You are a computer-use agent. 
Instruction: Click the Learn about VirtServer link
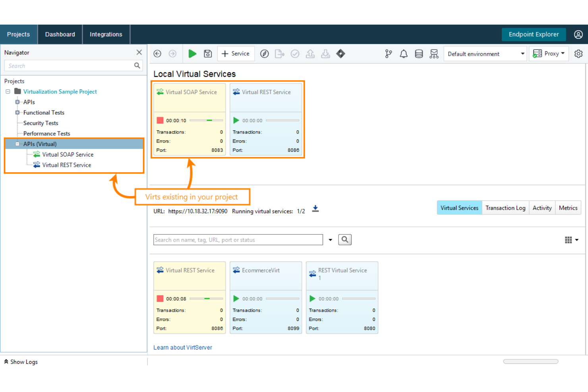point(182,347)
